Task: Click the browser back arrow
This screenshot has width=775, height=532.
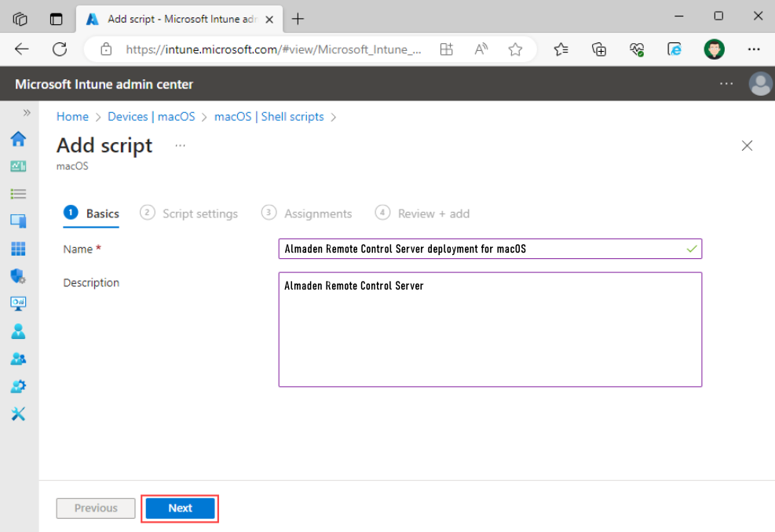Action: click(x=22, y=49)
